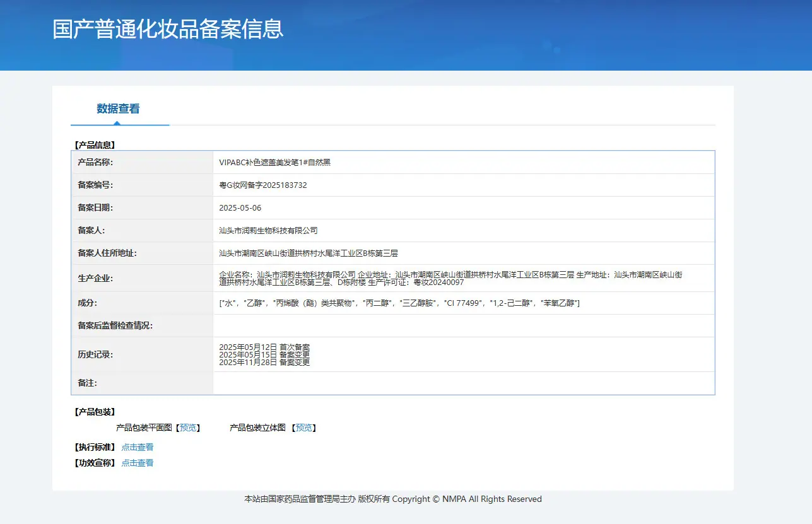The height and width of the screenshot is (524, 812).
Task: Click the NMPA copyright footer text
Action: pyautogui.click(x=392, y=499)
